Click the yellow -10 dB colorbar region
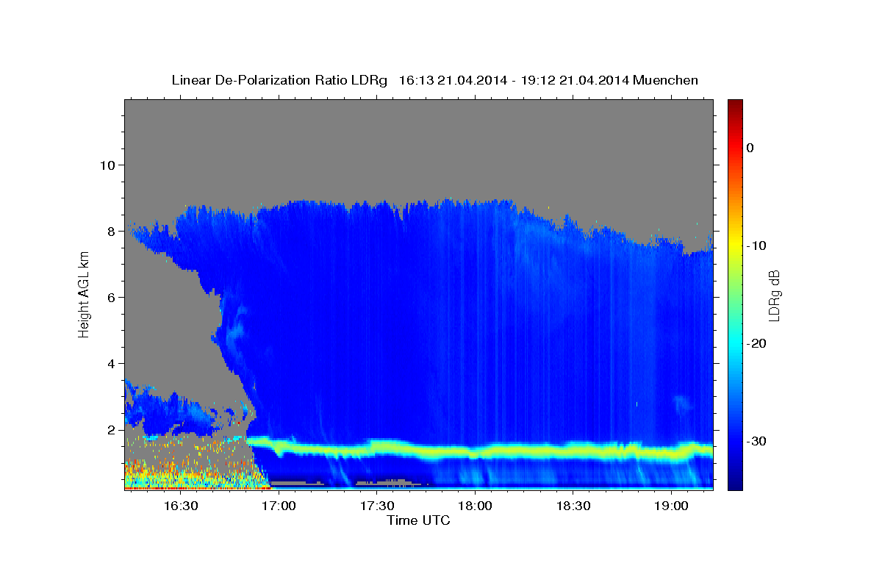 (x=735, y=245)
